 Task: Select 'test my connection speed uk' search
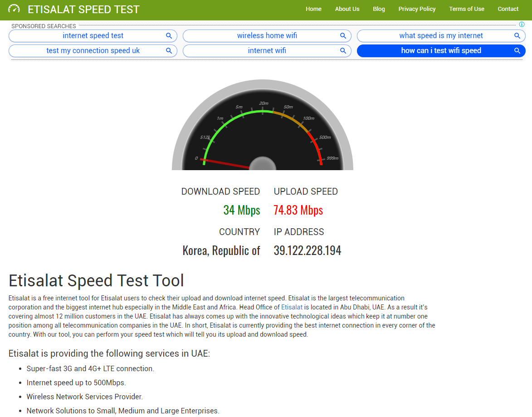(93, 51)
